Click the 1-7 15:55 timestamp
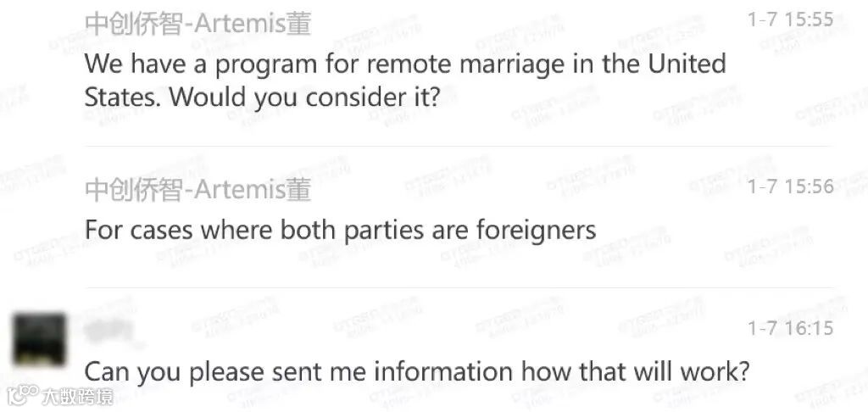Viewport: 868px width, 412px height. [790, 19]
